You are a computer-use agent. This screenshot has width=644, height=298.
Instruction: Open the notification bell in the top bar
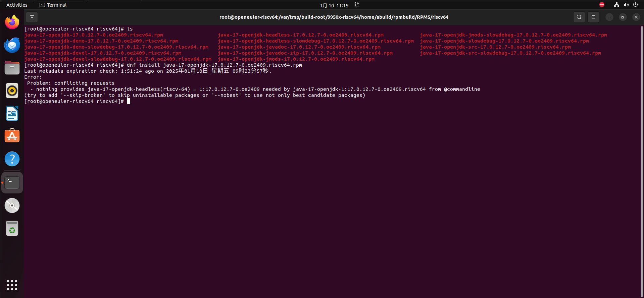click(x=357, y=5)
